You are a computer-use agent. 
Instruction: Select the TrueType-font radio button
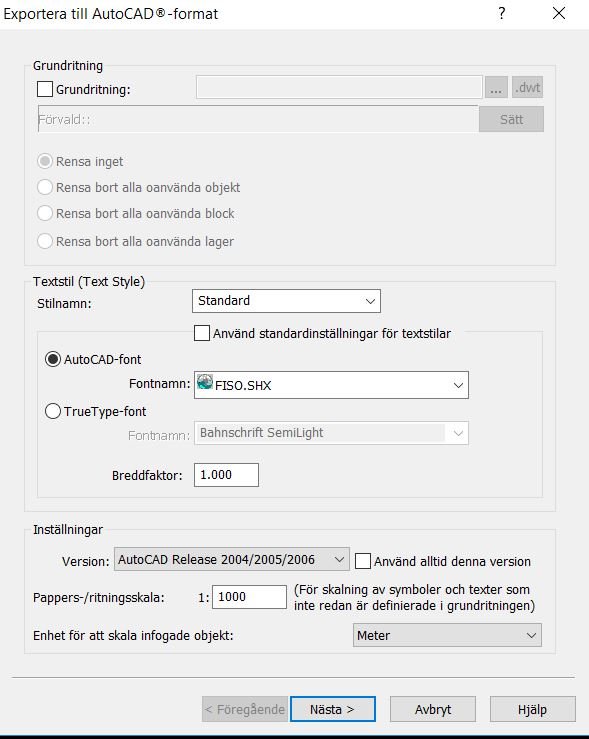[x=53, y=411]
